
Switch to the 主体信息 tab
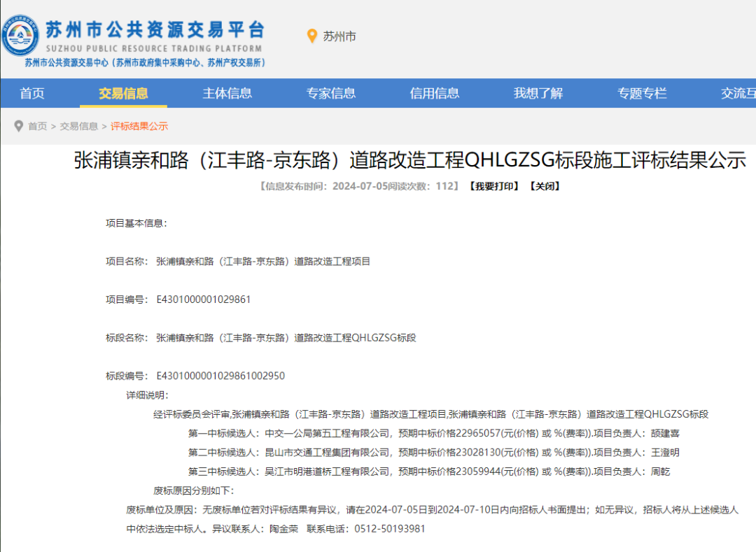click(227, 94)
